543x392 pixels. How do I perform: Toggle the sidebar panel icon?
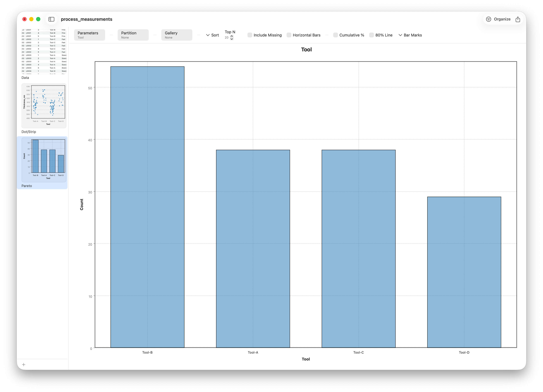pyautogui.click(x=51, y=19)
